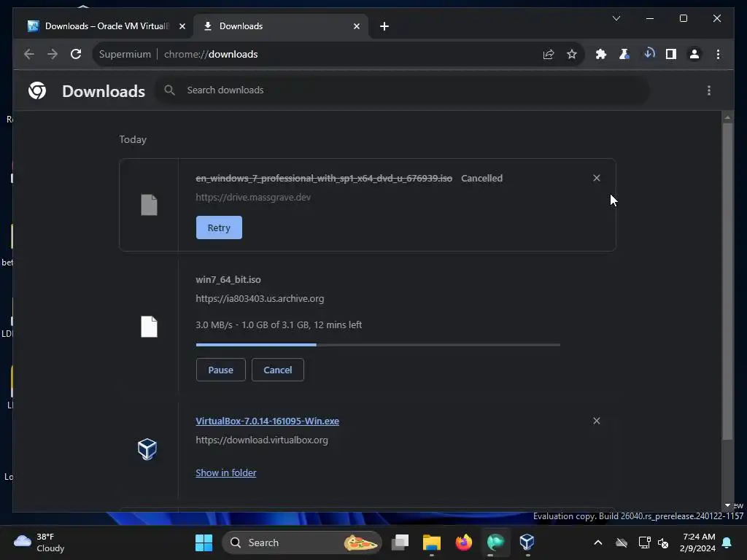Click the scrollbar up arrow
The image size is (747, 560).
[x=727, y=117]
